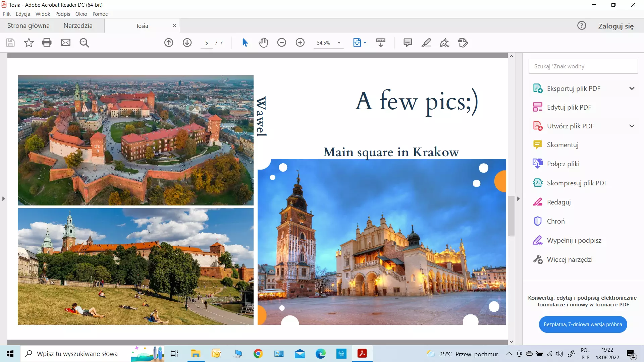Zoom in with plus icon
Image resolution: width=644 pixels, height=362 pixels.
coord(300,43)
